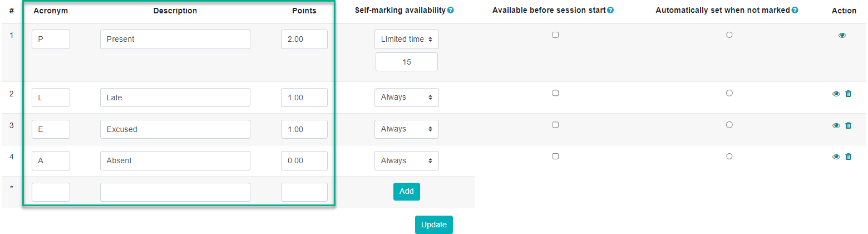Screen dimensions: 868x234
Task: Toggle visibility eye for Excused status
Action: point(836,125)
